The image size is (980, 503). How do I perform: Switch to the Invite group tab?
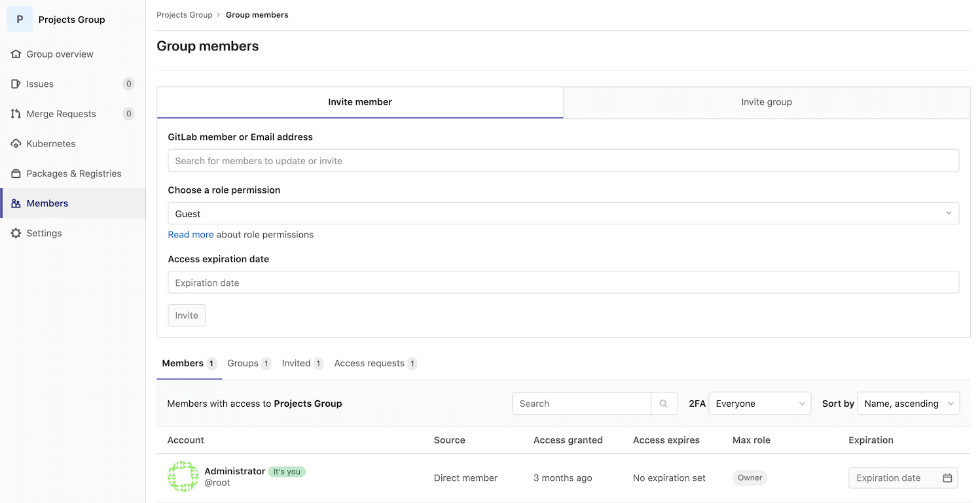click(x=767, y=102)
